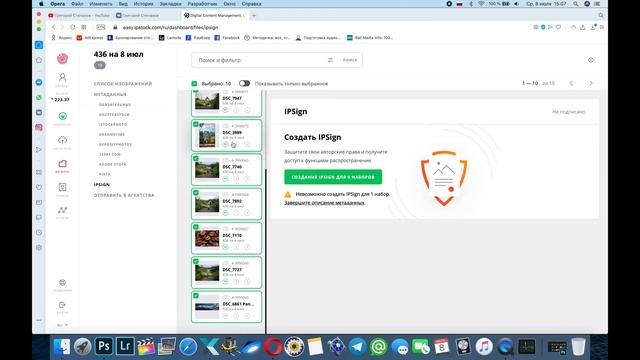Toggle Показывать только выбранное switch

click(x=244, y=83)
